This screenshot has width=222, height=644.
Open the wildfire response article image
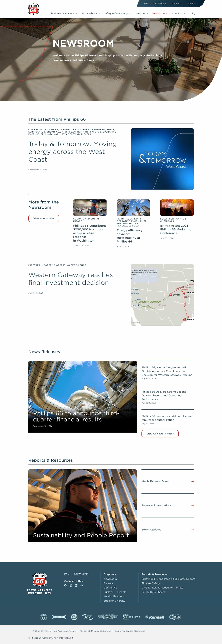pos(90,208)
